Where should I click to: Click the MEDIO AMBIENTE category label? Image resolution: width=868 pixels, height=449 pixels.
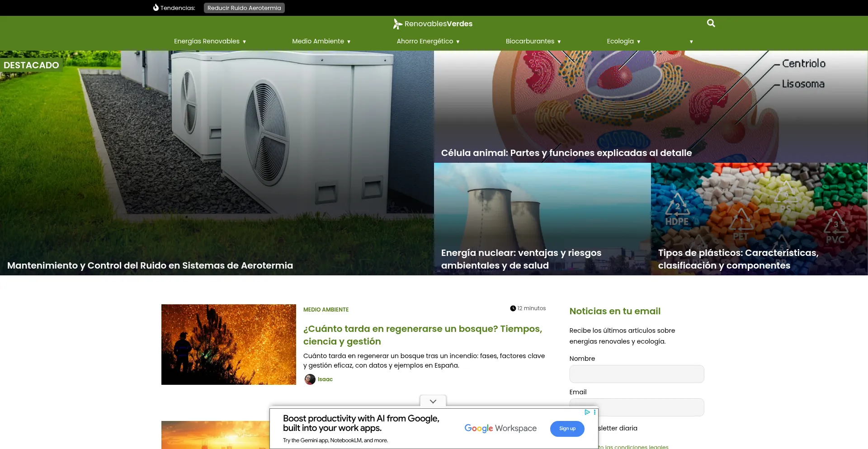click(x=325, y=310)
